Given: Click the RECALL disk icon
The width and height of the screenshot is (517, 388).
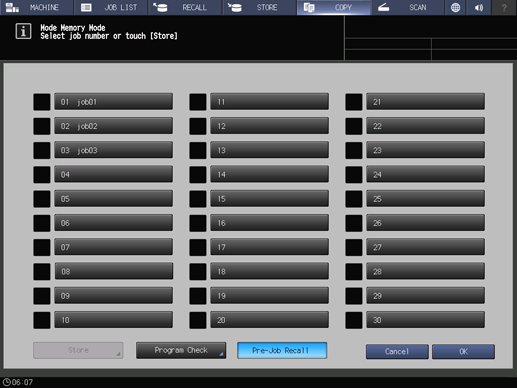Looking at the screenshot, I should click(160, 7).
